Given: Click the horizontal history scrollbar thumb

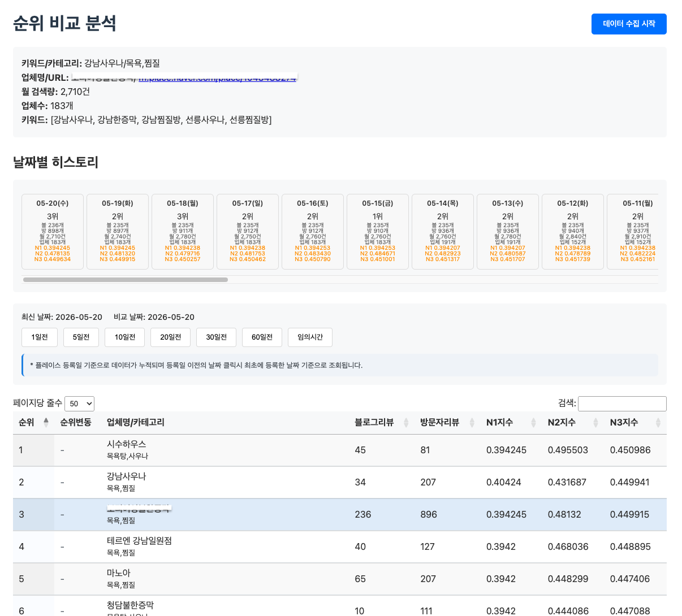Looking at the screenshot, I should tap(126, 280).
